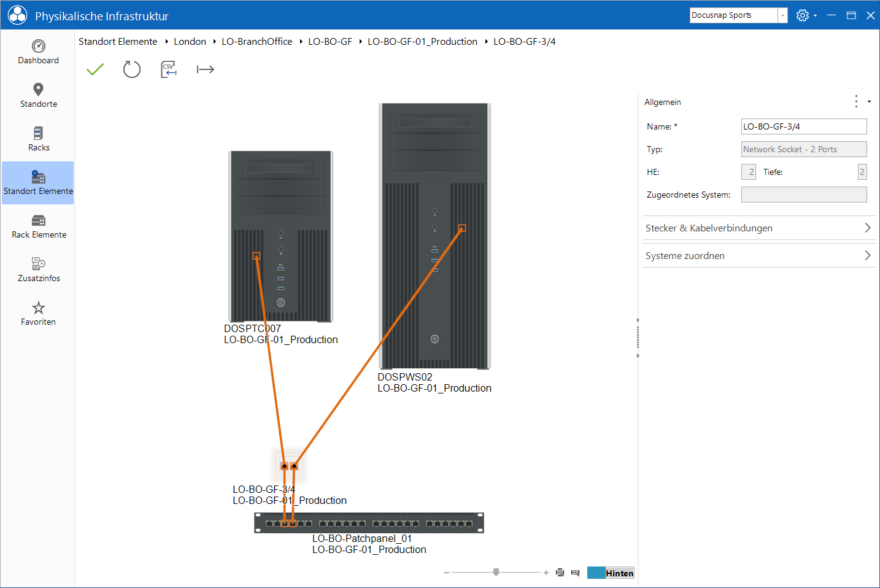This screenshot has width=880, height=588.
Task: Select the LO-BO-Patchpanel_01 patch panel
Action: coord(369,523)
